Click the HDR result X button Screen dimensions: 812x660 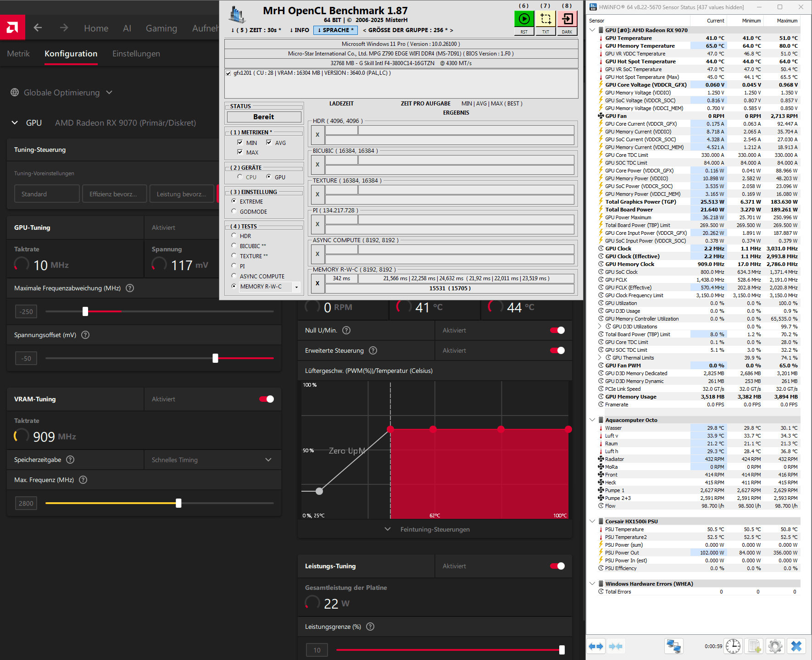coord(317,135)
